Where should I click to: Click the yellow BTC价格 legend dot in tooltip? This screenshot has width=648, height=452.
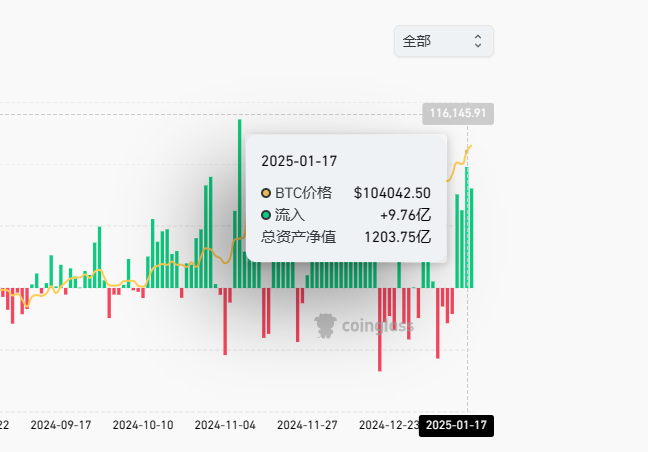coord(266,193)
